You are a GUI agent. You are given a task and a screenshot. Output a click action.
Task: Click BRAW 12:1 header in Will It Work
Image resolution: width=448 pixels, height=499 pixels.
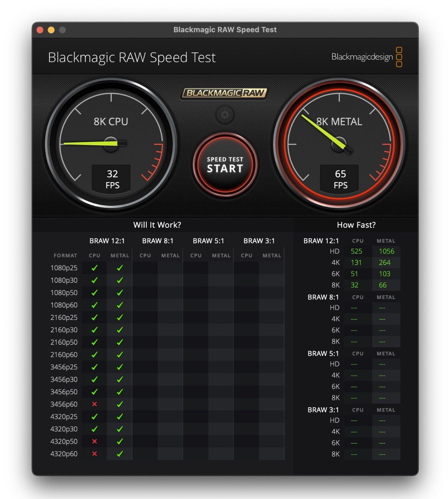(107, 241)
